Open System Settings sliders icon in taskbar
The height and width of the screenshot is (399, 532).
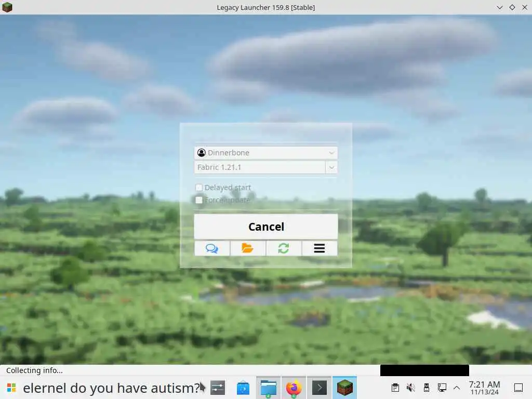coord(218,388)
